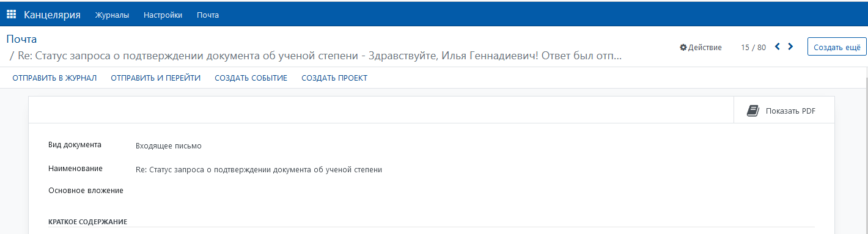Viewport: 868px width, 234px height.
Task: Open the Почта menu in top bar
Action: coord(208,15)
